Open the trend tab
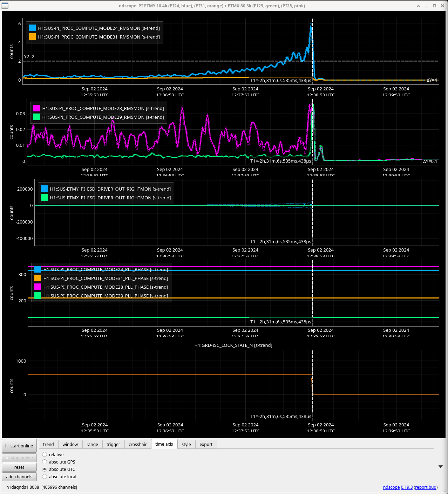448x494 pixels. [x=48, y=444]
